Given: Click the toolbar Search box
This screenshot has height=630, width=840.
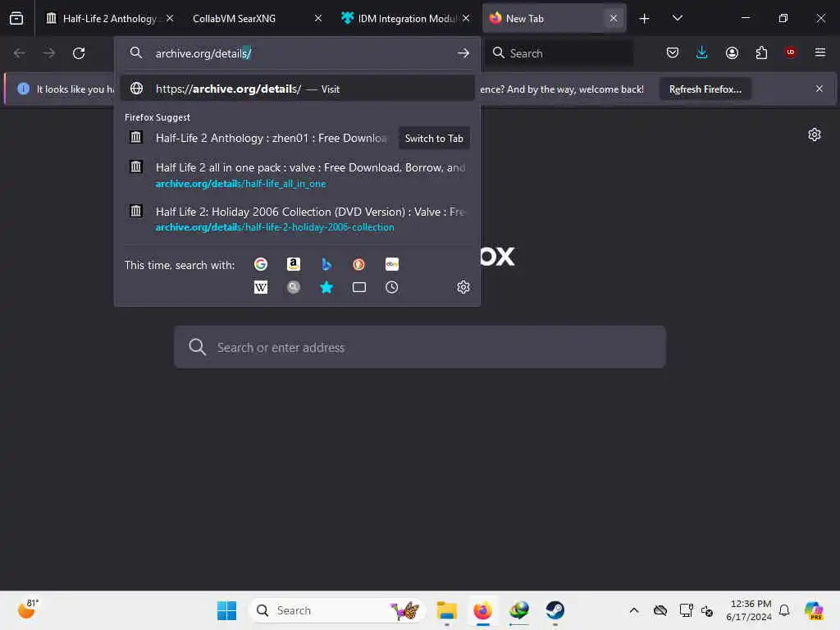Looking at the screenshot, I should [x=559, y=53].
